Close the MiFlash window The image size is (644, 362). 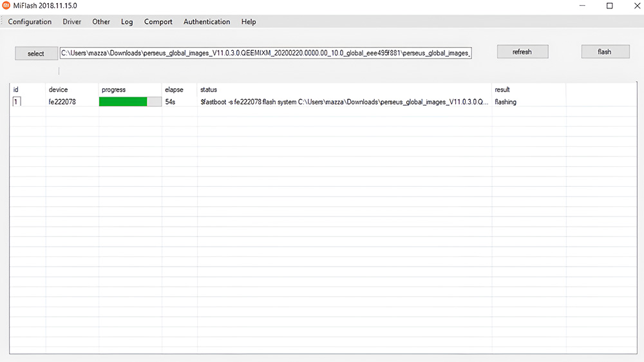637,6
